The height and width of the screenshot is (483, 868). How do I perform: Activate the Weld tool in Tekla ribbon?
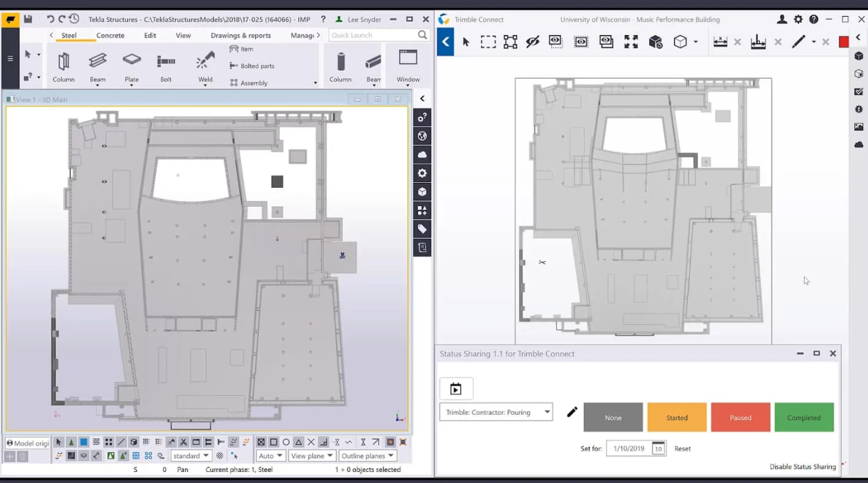tap(205, 66)
